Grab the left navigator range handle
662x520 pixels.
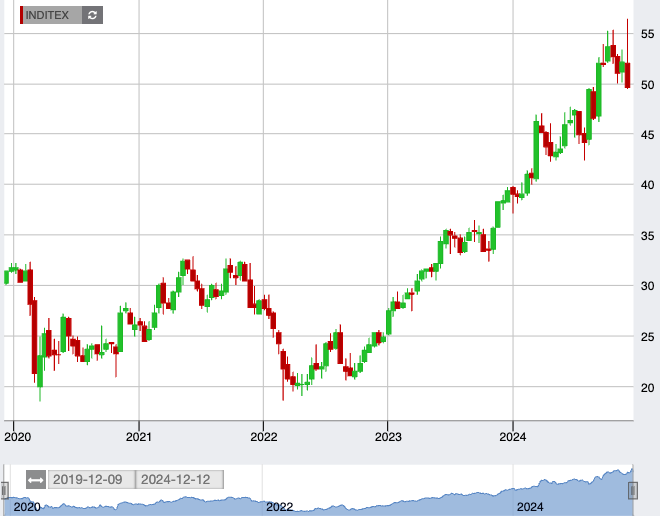(5, 491)
